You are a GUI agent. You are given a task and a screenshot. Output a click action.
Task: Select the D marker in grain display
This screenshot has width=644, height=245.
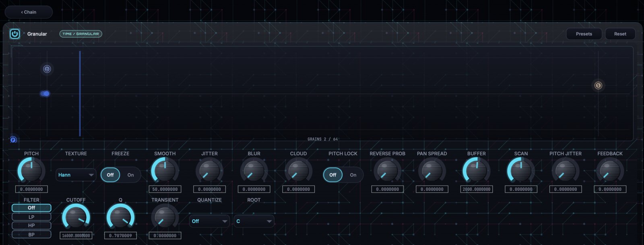point(47,69)
